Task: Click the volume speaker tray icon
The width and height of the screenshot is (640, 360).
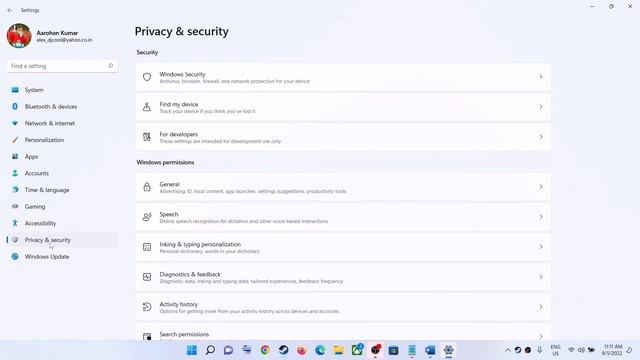Action: (581, 350)
